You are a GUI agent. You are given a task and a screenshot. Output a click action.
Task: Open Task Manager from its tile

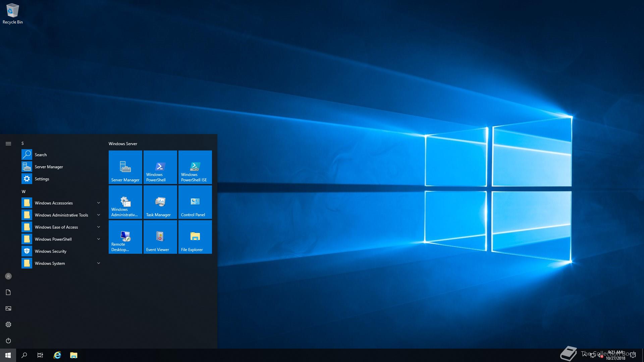(x=160, y=202)
